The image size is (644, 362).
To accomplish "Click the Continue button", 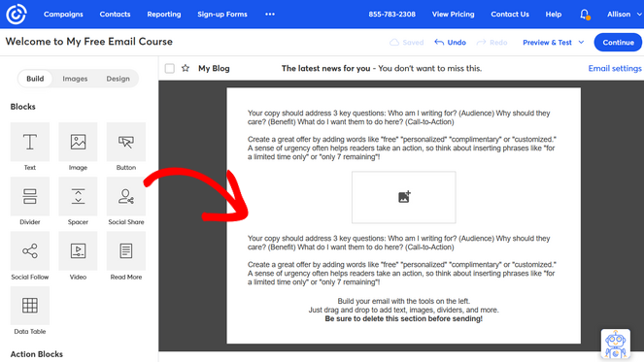I will (618, 43).
